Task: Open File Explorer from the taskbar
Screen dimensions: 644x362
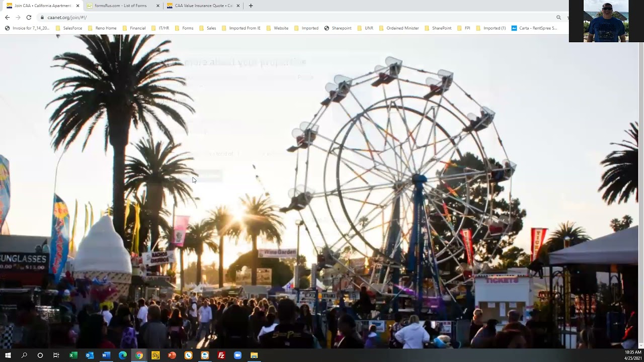Action: 254,355
